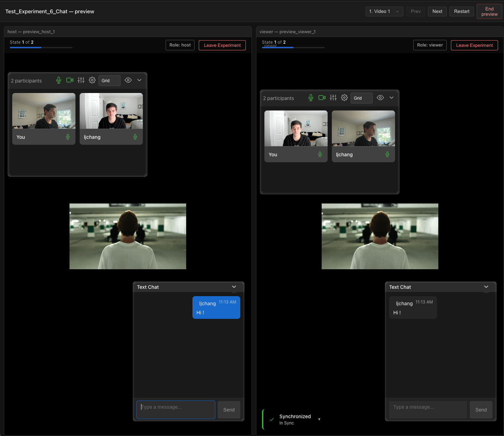Click '2 participants' label in viewer panel
504x436 pixels.
(x=278, y=98)
